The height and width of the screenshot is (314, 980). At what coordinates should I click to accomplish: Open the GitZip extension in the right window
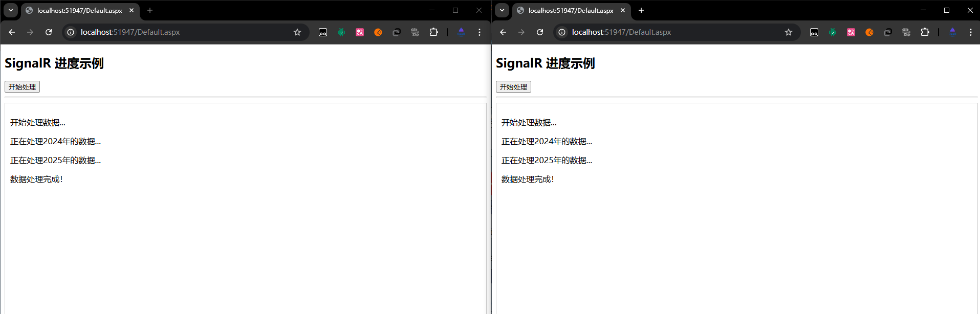(906, 32)
